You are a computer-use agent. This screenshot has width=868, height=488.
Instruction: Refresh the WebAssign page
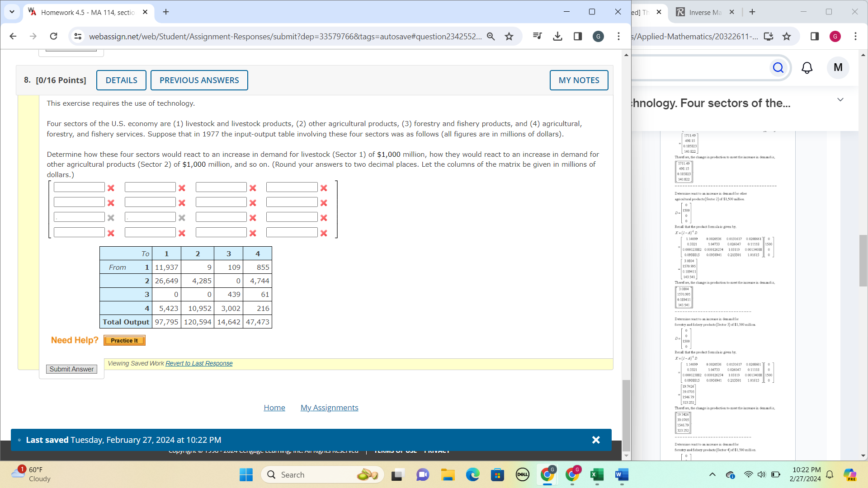click(x=53, y=36)
